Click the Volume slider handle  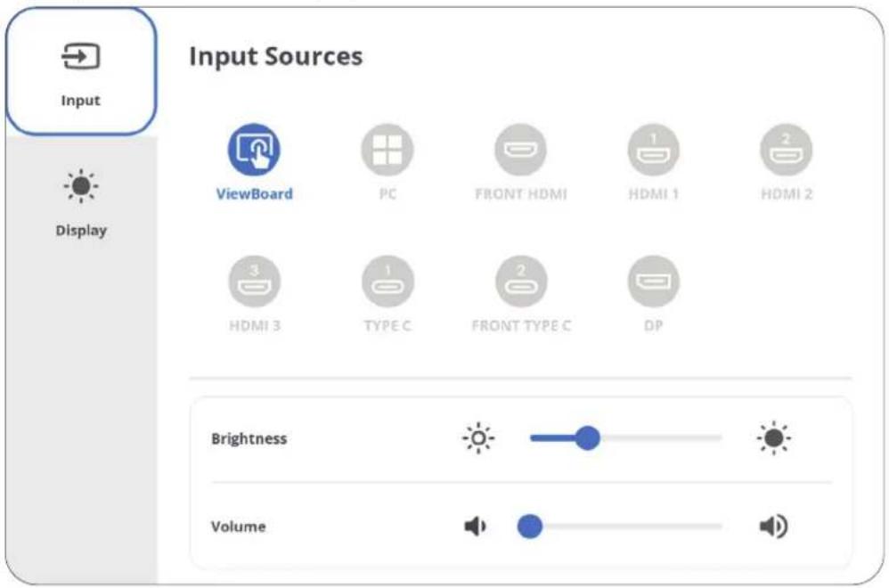[x=529, y=527]
